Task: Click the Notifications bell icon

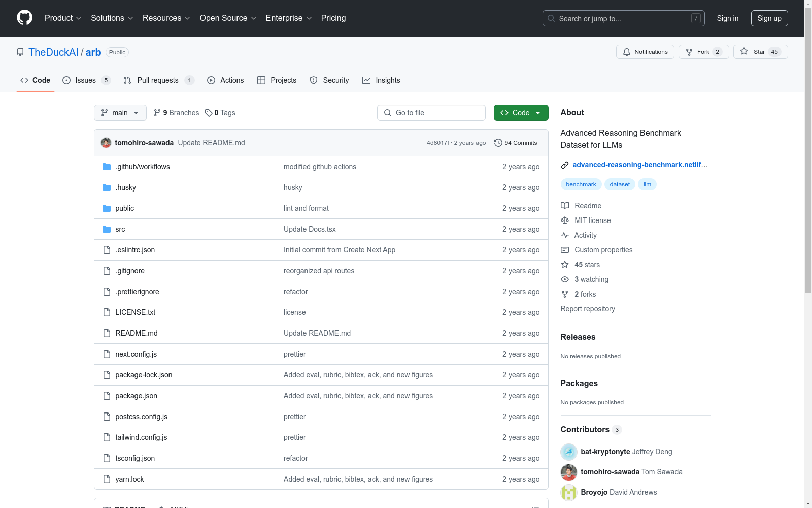Action: 627,52
